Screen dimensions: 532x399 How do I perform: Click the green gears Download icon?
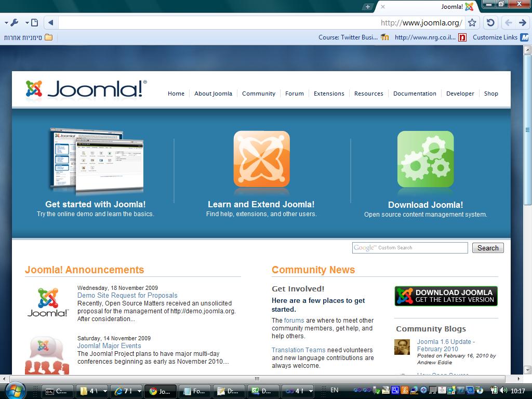[x=425, y=159]
